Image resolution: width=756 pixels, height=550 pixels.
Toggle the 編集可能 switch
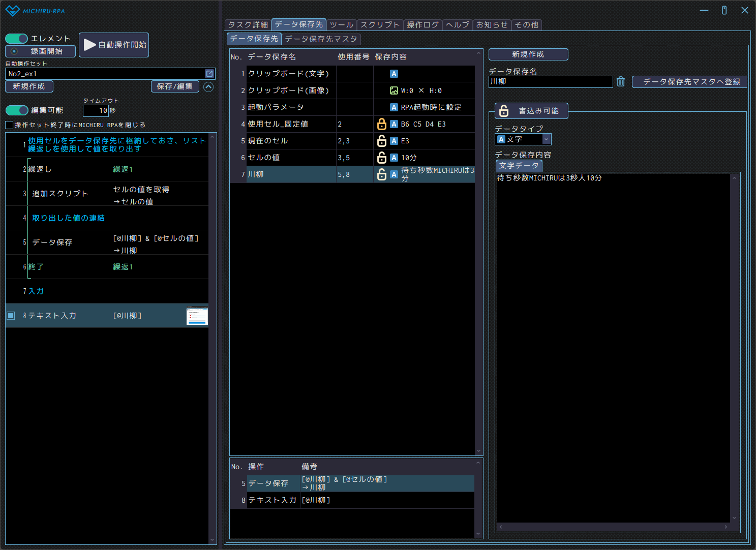17,110
